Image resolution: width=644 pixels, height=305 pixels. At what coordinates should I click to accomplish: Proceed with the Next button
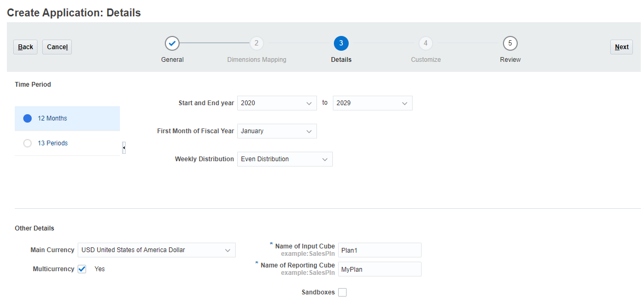point(621,47)
